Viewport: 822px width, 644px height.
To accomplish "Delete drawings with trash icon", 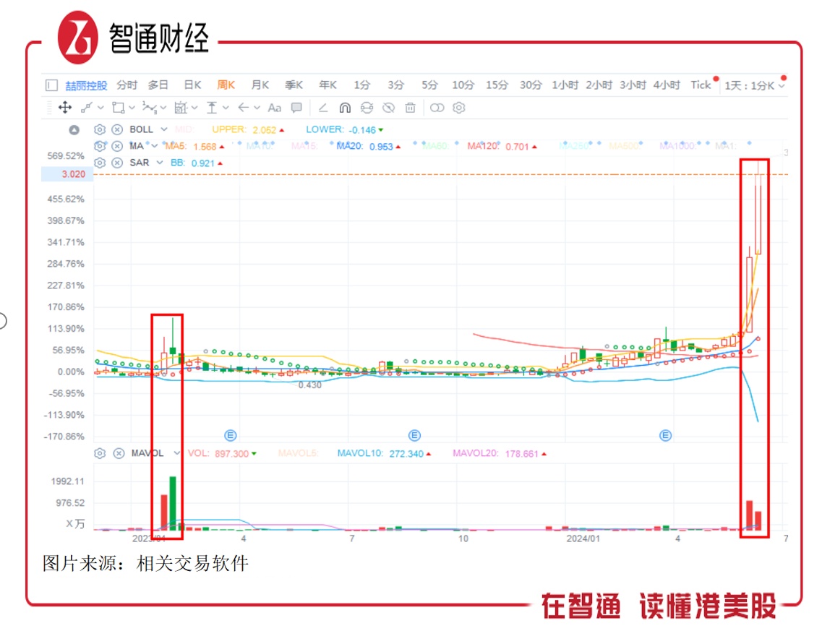I will tap(410, 108).
